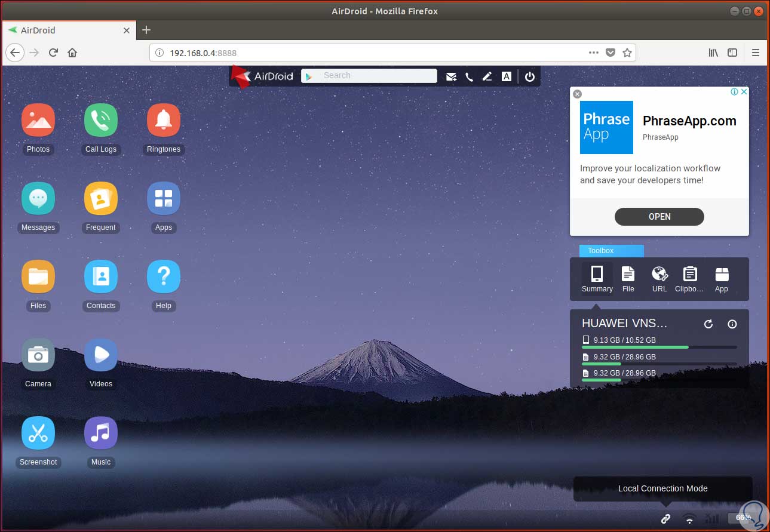The width and height of the screenshot is (770, 532).
Task: Select the AirDroid browser tab
Action: [69, 30]
